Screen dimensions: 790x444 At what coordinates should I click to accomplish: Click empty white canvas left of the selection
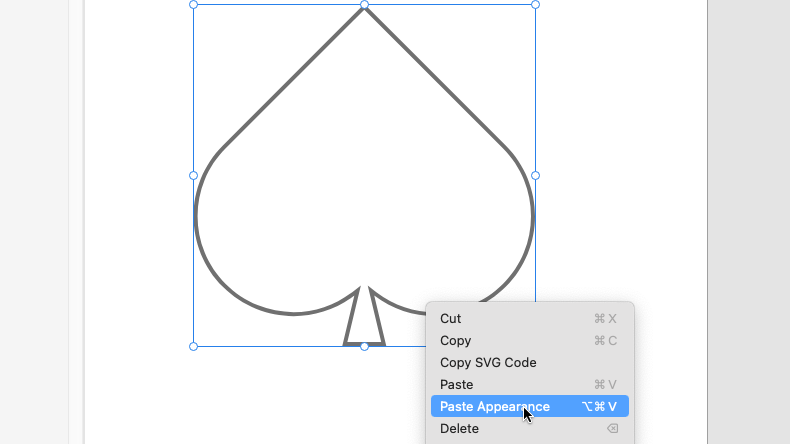138,200
